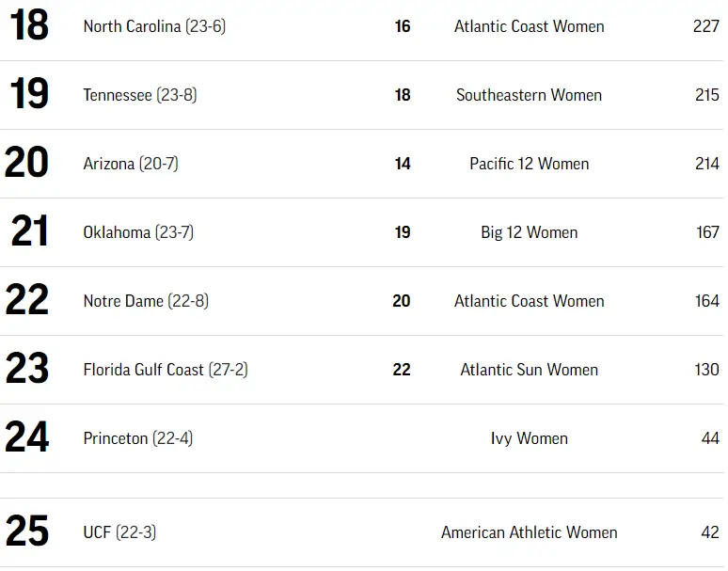Click the Notre Dame (22-8) team link
This screenshot has width=728, height=571.
[146, 301]
